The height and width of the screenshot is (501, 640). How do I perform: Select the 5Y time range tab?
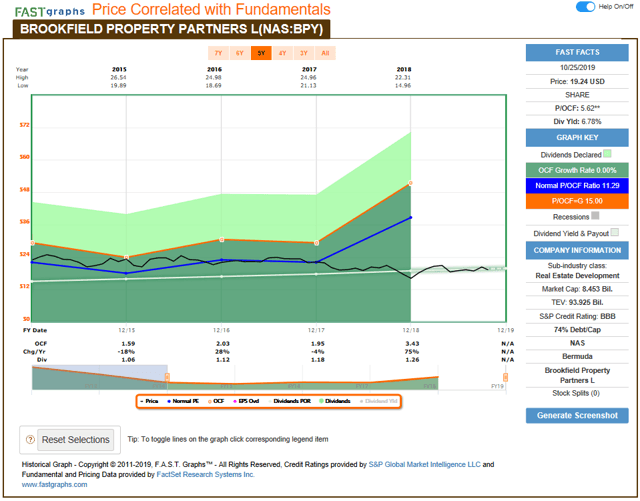[x=261, y=53]
